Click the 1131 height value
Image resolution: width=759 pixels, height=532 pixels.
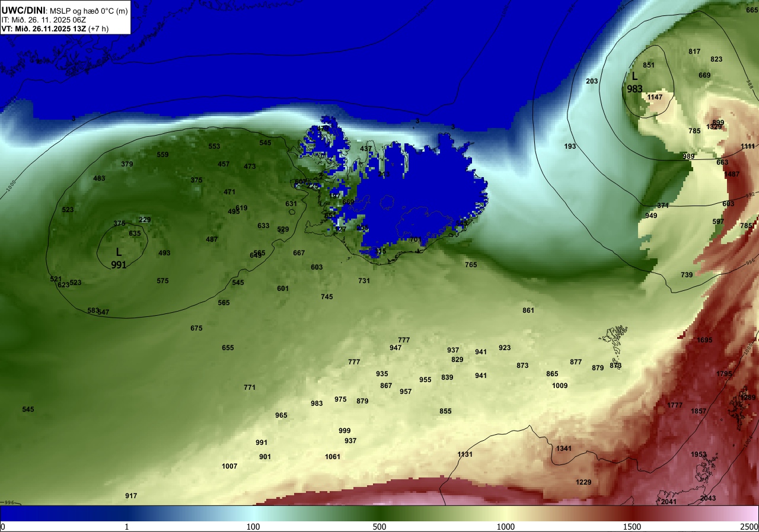tap(465, 454)
